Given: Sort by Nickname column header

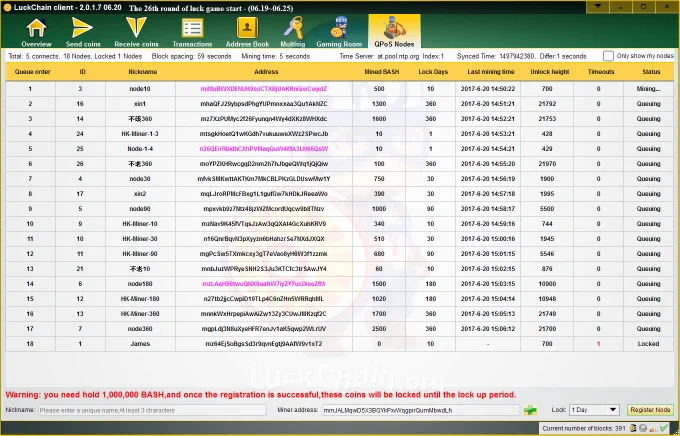Looking at the screenshot, I should (x=143, y=72).
